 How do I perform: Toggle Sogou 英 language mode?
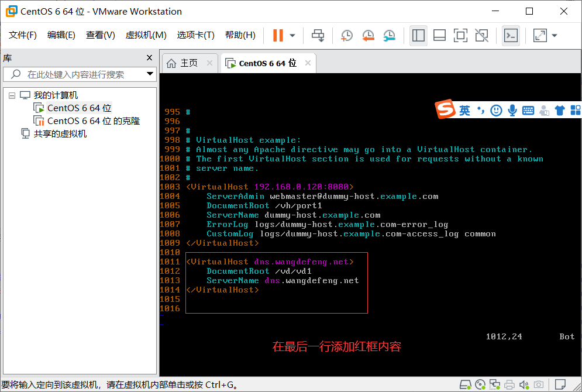coord(464,110)
